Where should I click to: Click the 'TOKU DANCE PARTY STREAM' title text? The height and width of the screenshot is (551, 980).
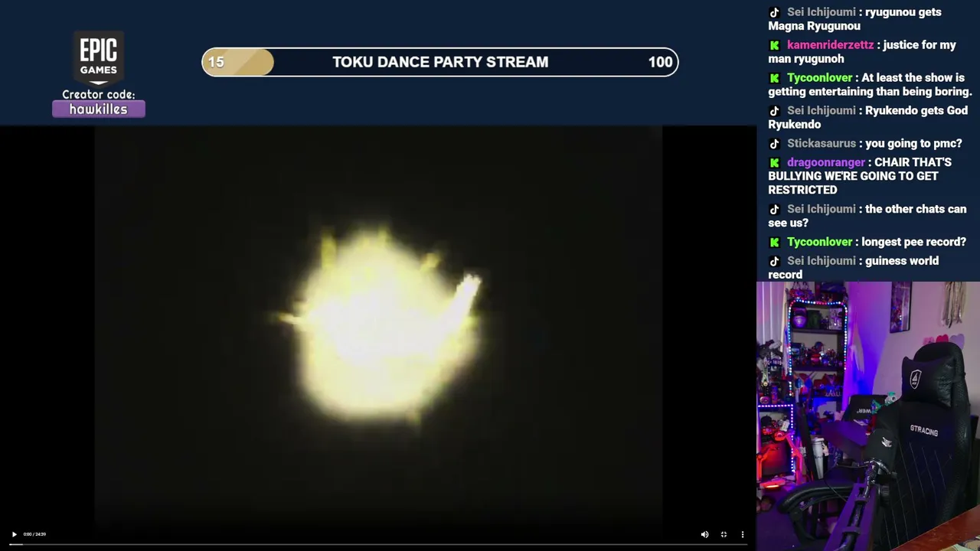pos(440,62)
